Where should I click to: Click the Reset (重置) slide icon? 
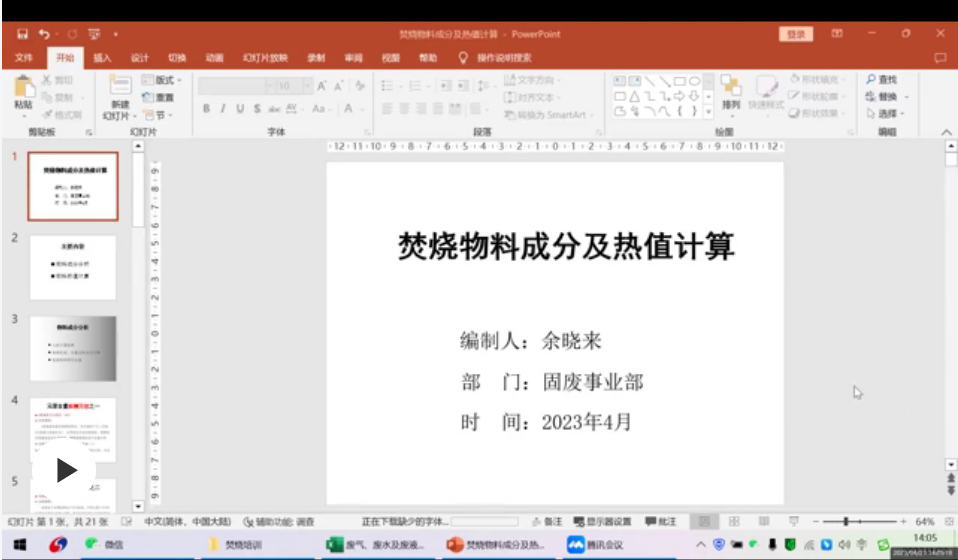coord(147,97)
